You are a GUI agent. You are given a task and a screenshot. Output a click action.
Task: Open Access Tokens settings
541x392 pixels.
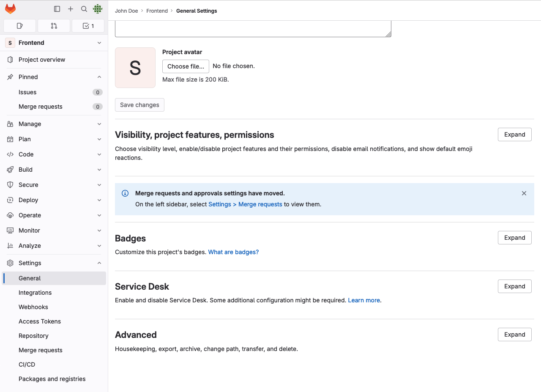tap(54, 321)
